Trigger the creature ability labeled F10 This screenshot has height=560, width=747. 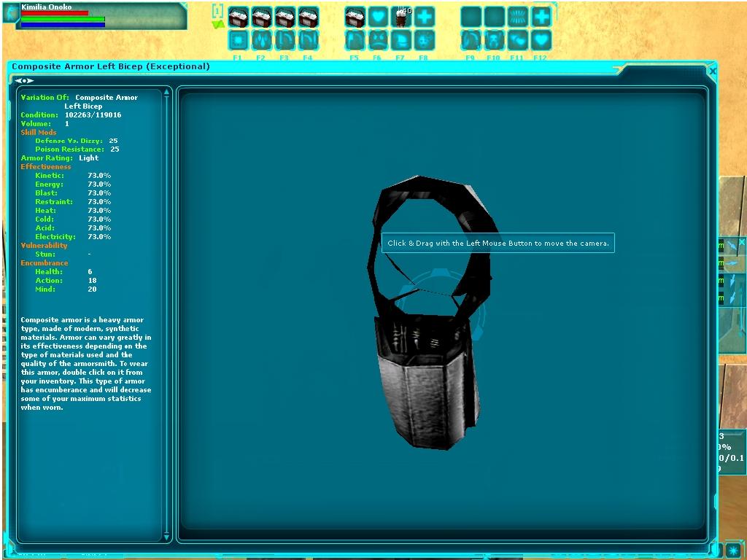[495, 40]
